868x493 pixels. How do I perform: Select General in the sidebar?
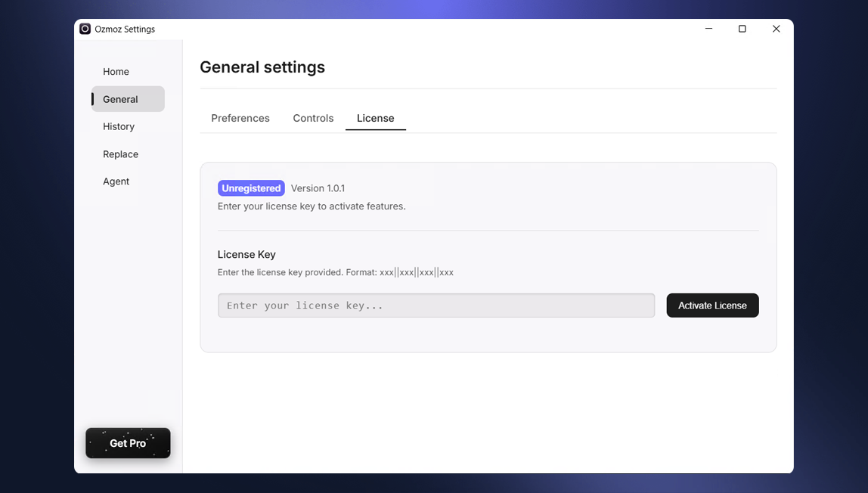point(120,99)
